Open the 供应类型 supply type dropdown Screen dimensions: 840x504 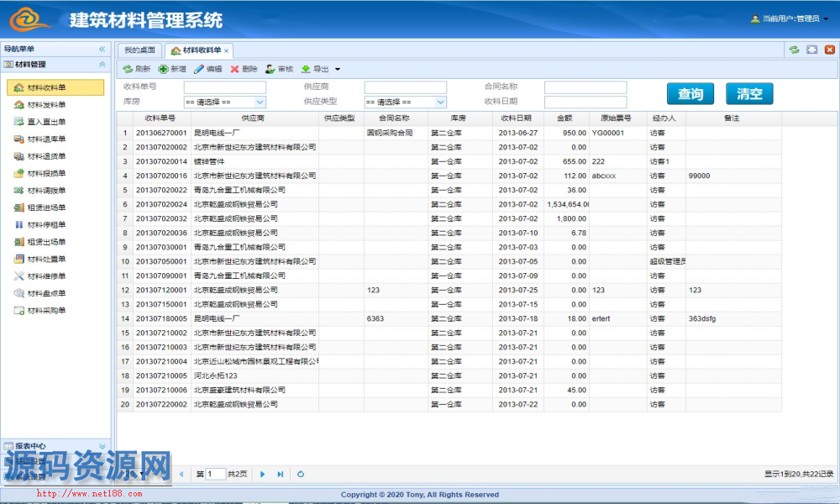point(441,102)
